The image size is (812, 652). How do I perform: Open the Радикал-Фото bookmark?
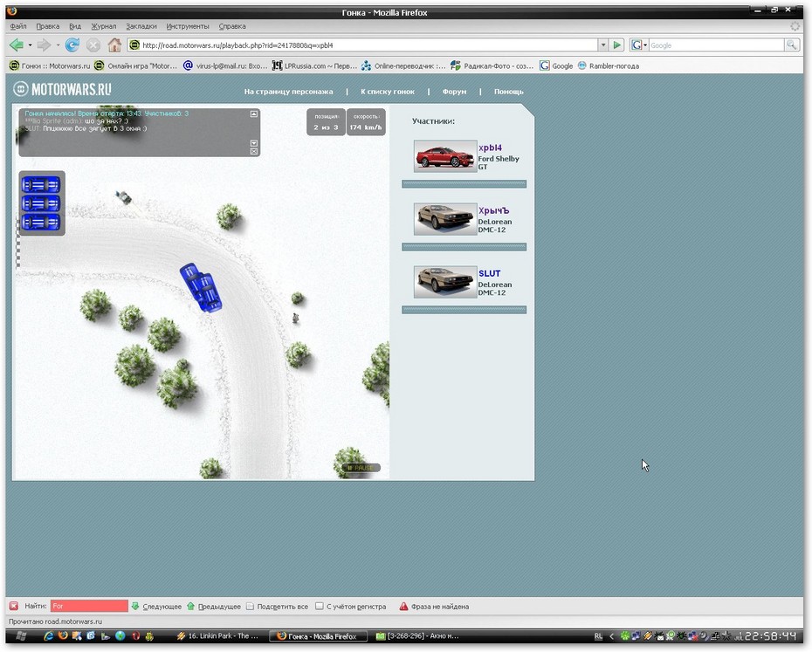pos(492,65)
